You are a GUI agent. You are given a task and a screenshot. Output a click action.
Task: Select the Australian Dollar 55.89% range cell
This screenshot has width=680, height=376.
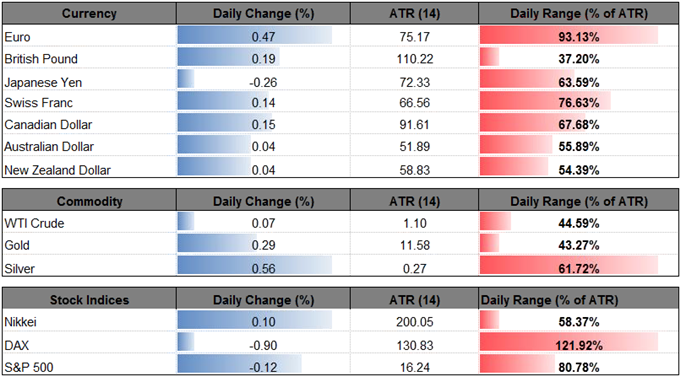[x=579, y=147]
